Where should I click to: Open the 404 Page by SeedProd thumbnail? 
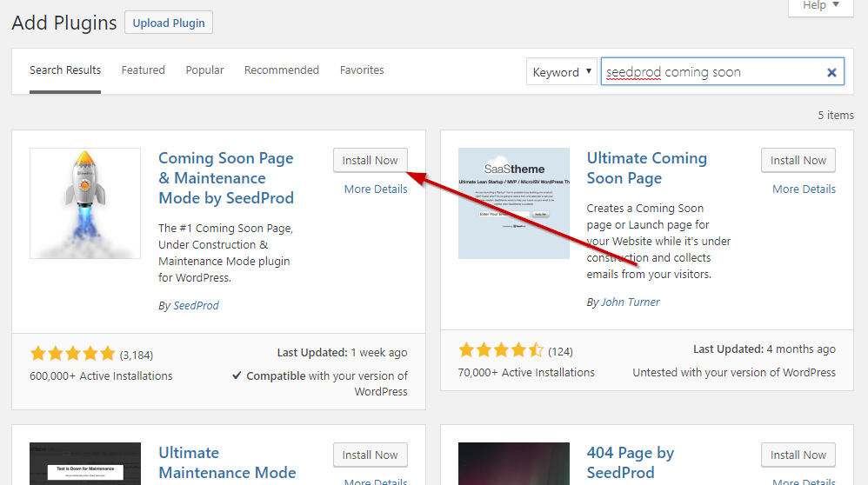pyautogui.click(x=514, y=463)
